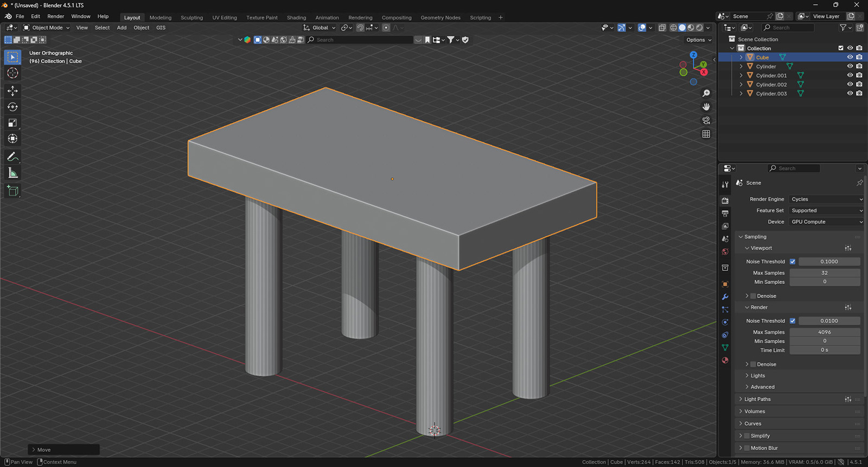Open Feature Set Supported dropdown
Image resolution: width=868 pixels, height=467 pixels.
826,211
